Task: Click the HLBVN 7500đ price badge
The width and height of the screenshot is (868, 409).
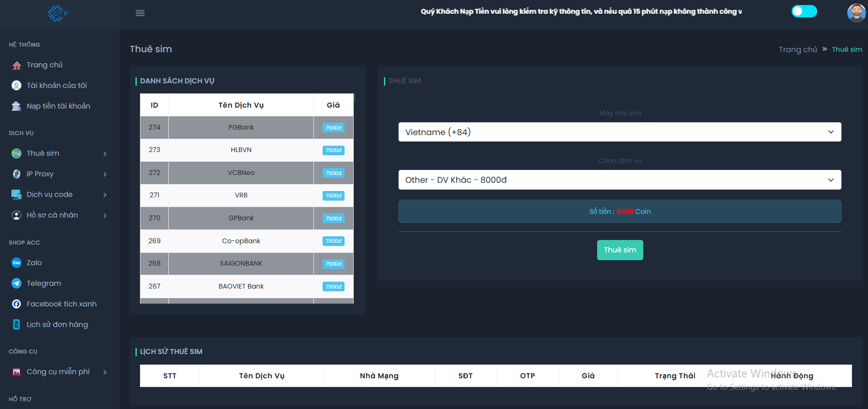Action: point(334,150)
